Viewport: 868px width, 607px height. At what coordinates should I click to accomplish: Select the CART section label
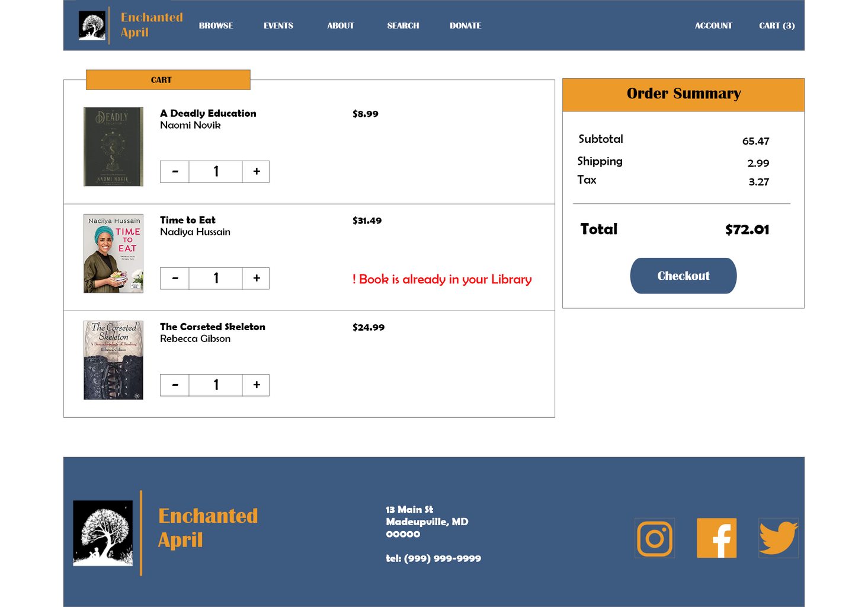[162, 79]
